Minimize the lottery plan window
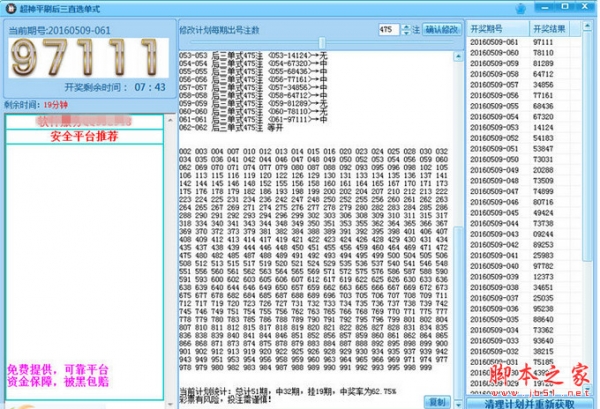This screenshot has height=409, width=600. pyautogui.click(x=545, y=7)
